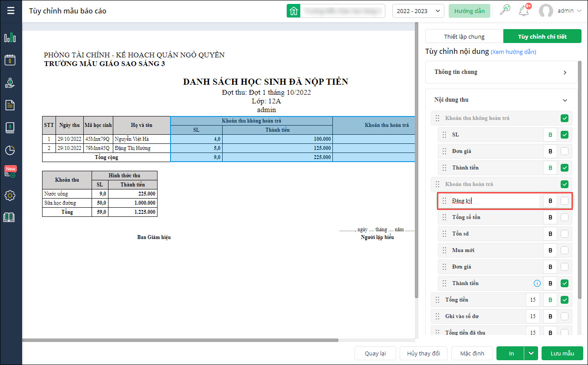
Task: Click the notification bell icon
Action: (524, 11)
